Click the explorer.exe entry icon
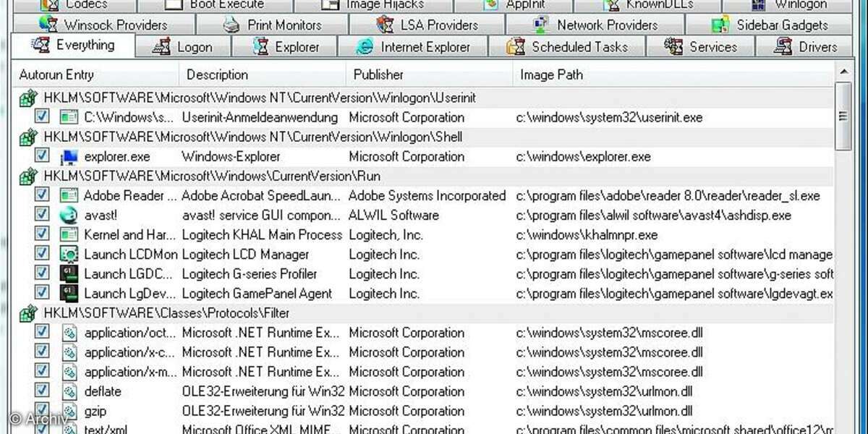The width and height of the screenshot is (868, 434). pos(68,156)
